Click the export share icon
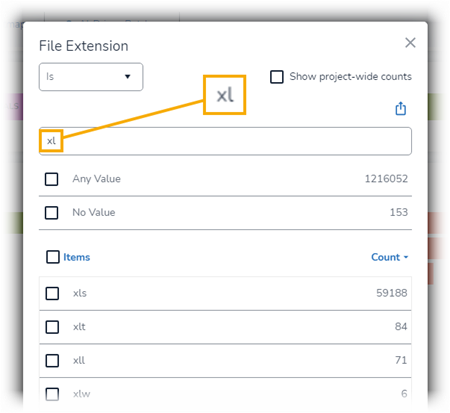This screenshot has height=413, width=450. [x=400, y=109]
